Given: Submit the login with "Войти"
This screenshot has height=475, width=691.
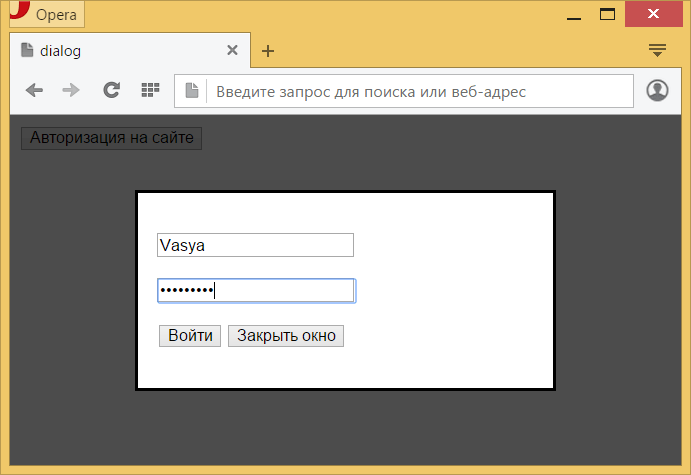Looking at the screenshot, I should 190,336.
